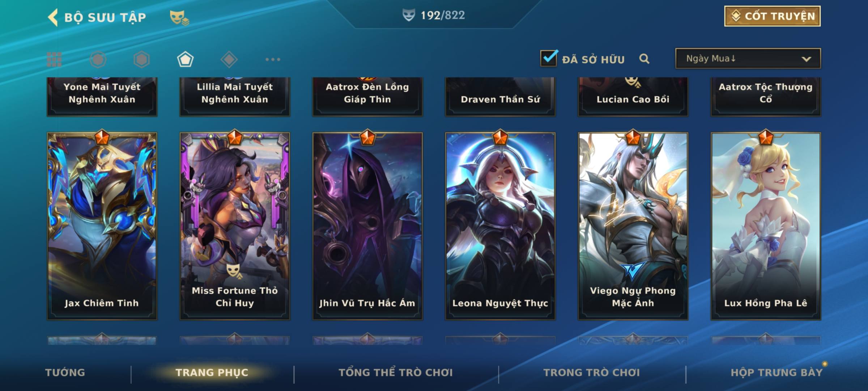Select the circular rarity filter icon
Viewport: 868px width, 391px height.
[98, 59]
